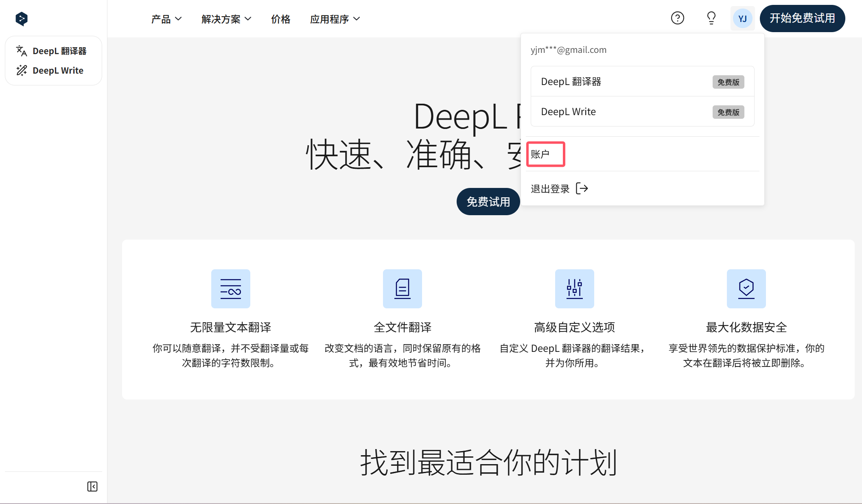Click the YJ avatar in the top bar
Image resolution: width=862 pixels, height=504 pixels.
[742, 18]
